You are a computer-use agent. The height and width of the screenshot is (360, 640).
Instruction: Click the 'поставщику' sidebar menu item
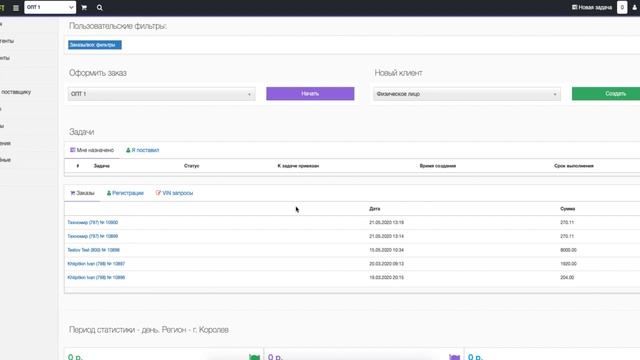click(16, 92)
